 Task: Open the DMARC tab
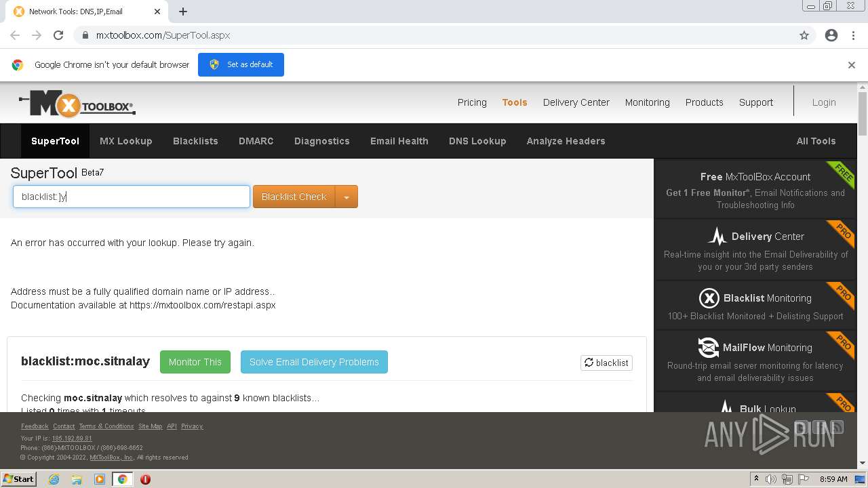(x=256, y=141)
